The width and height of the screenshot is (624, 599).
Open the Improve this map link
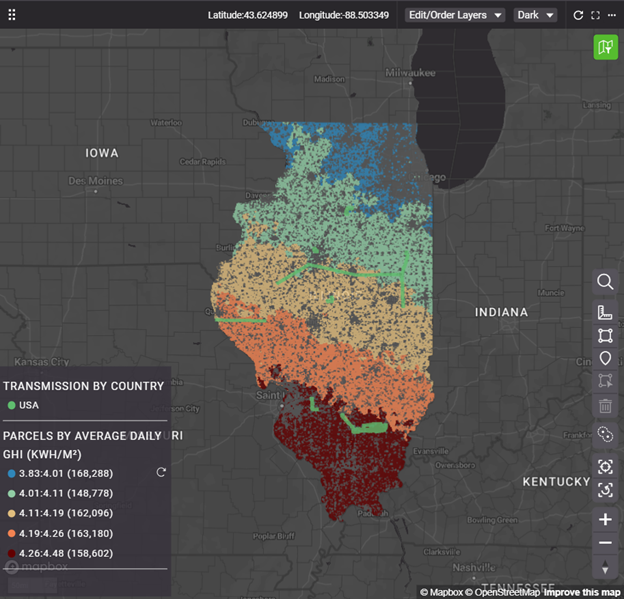click(583, 591)
